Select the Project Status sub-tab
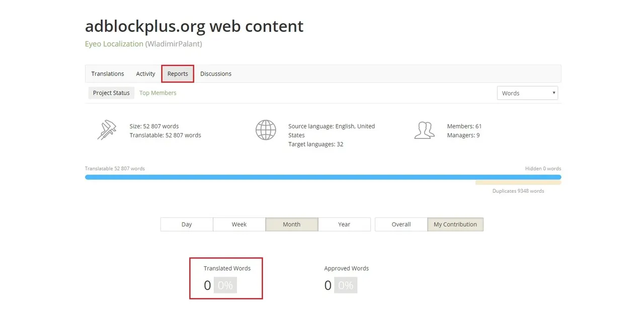644x312 pixels. click(111, 93)
